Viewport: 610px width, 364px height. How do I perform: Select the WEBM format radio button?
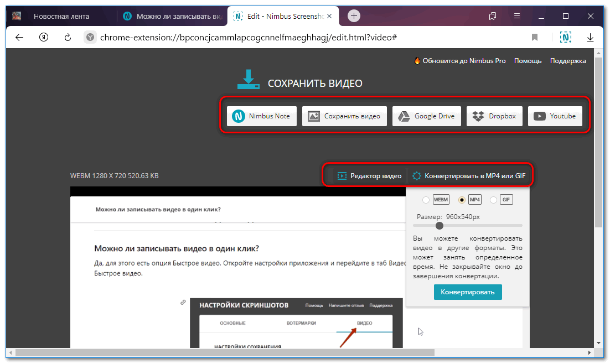[426, 200]
